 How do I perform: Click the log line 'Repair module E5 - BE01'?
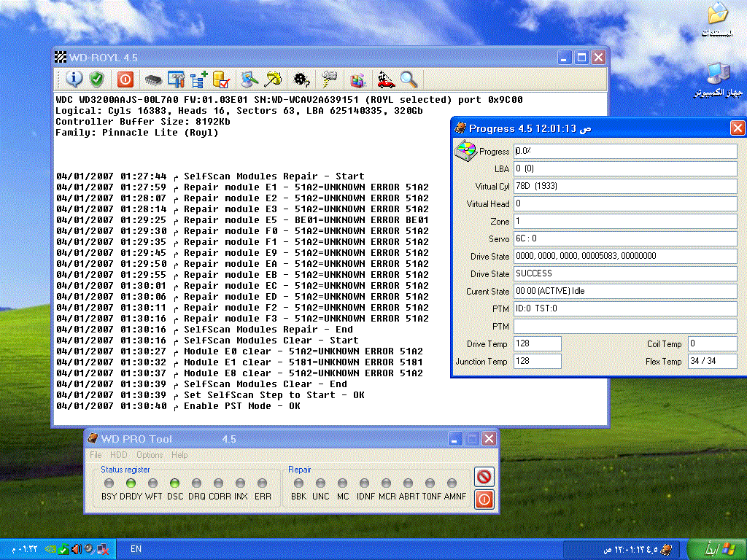pyautogui.click(x=242, y=220)
